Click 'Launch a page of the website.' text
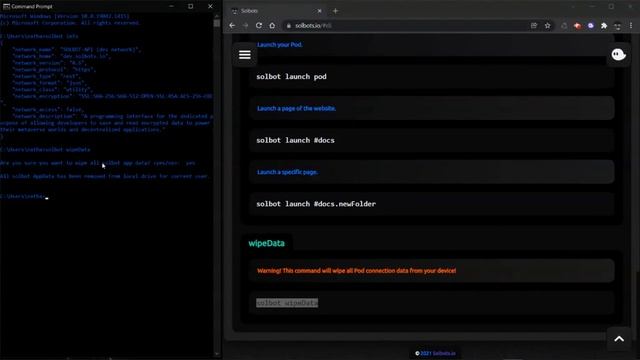The height and width of the screenshot is (360, 640). [296, 109]
